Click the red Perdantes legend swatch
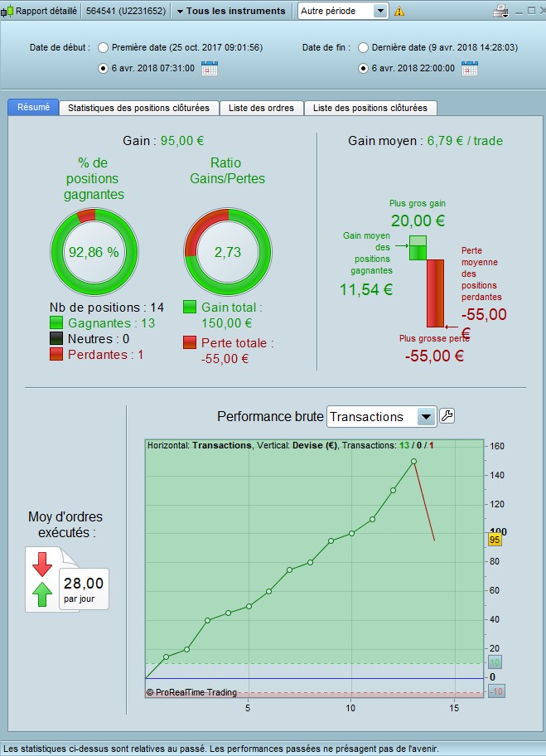The width and height of the screenshot is (546, 756). (x=56, y=354)
